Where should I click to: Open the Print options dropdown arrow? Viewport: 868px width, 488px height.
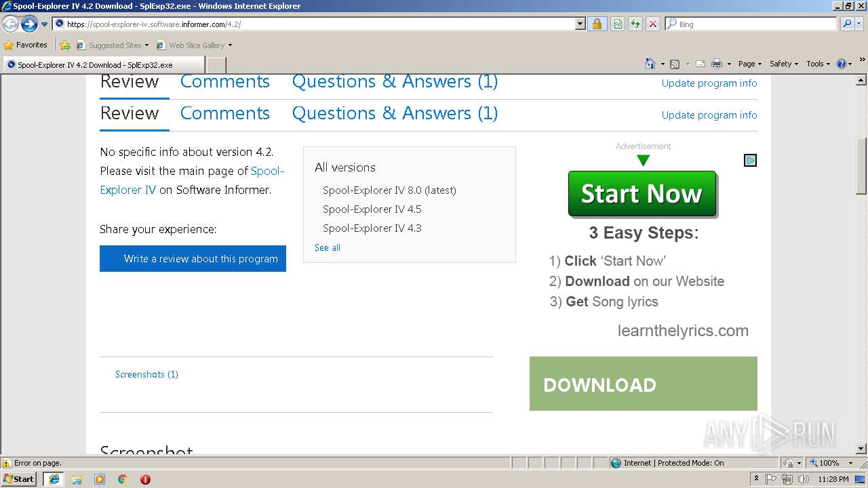tap(729, 64)
